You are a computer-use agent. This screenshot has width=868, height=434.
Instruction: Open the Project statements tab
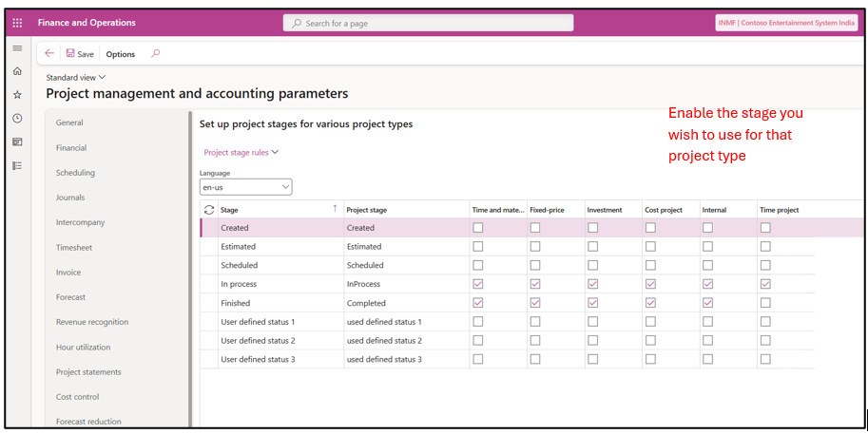[88, 372]
